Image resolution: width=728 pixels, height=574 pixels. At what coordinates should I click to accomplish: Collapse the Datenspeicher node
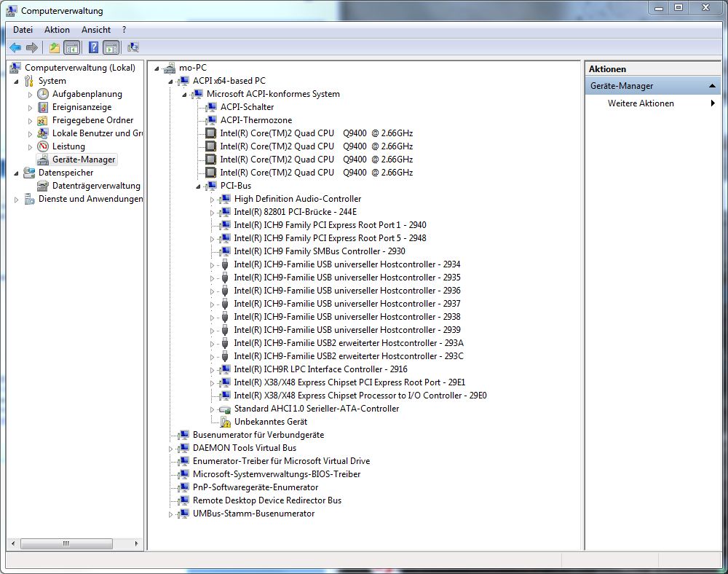[x=17, y=173]
